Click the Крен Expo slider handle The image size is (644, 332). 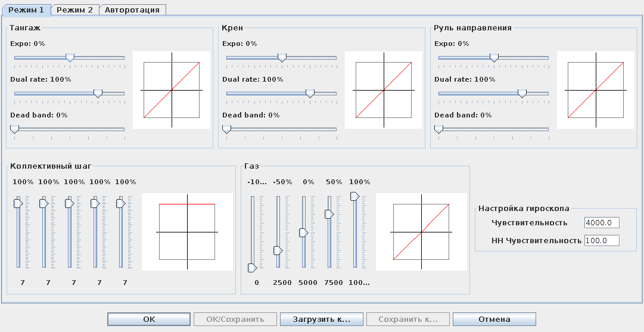282,57
